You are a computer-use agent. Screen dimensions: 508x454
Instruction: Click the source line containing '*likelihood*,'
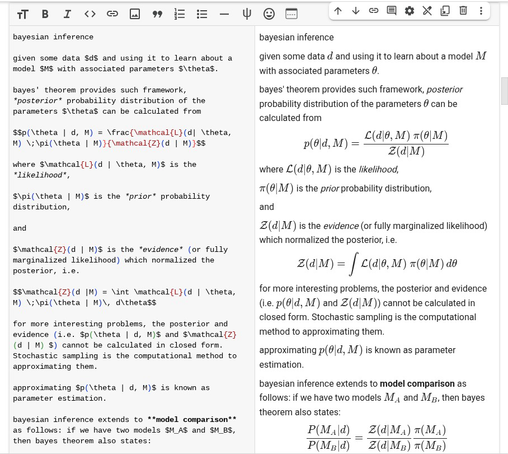point(41,175)
